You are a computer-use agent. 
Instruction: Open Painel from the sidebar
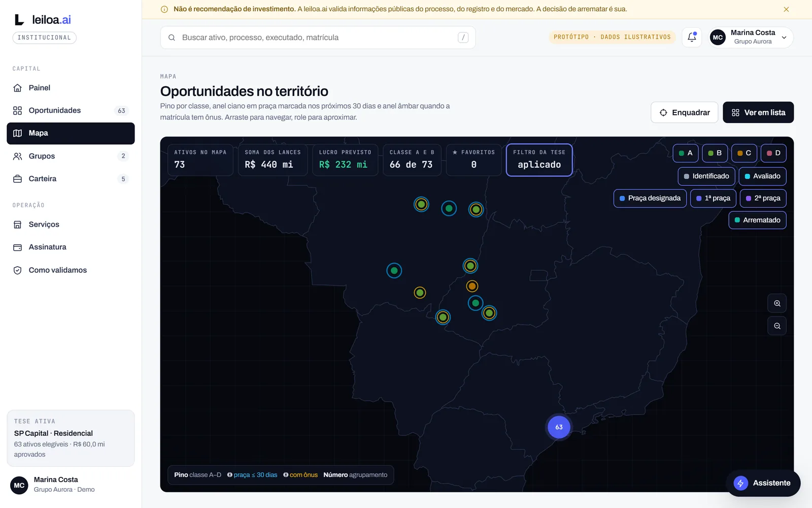71,88
